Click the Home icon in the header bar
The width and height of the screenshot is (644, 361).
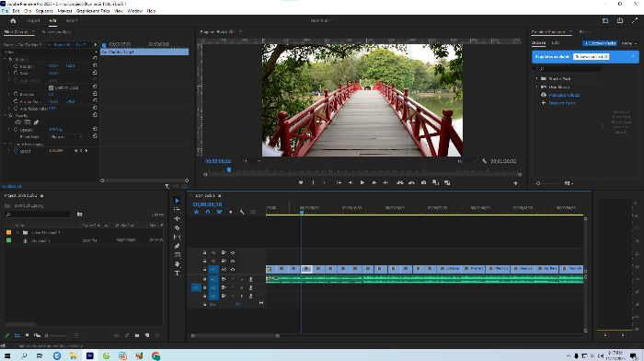13,20
